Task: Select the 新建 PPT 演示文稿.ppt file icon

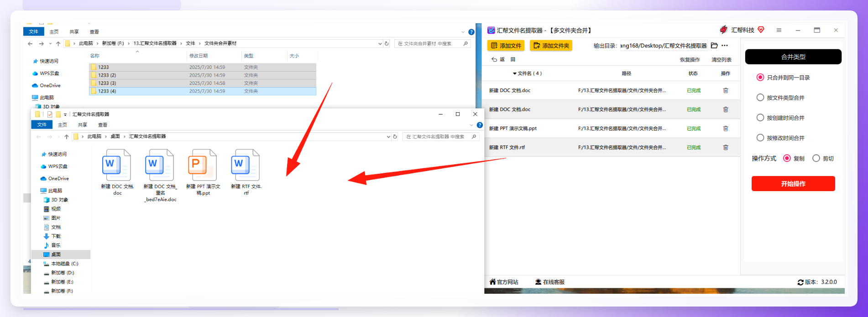Action: (203, 165)
